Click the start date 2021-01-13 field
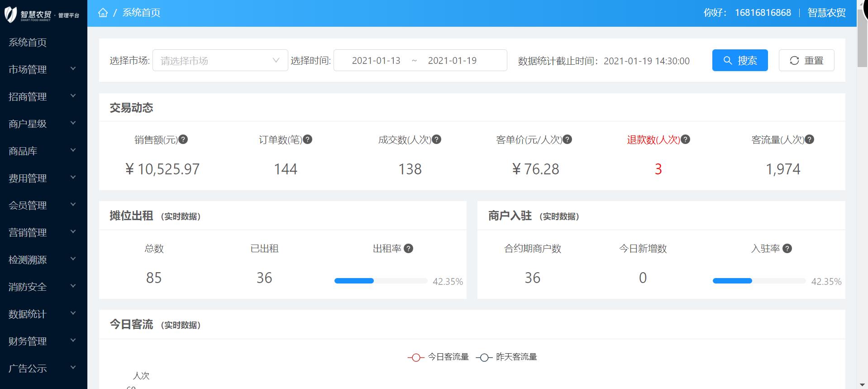The height and width of the screenshot is (389, 868). [376, 61]
